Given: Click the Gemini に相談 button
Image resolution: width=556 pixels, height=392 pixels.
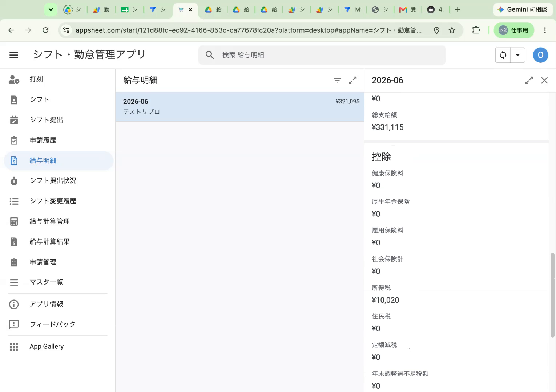Looking at the screenshot, I should pyautogui.click(x=522, y=10).
